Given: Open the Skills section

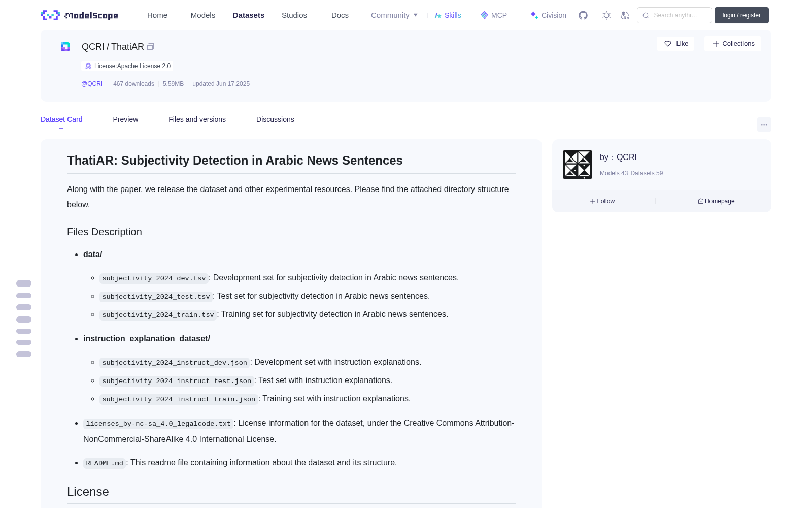Looking at the screenshot, I should [x=448, y=15].
